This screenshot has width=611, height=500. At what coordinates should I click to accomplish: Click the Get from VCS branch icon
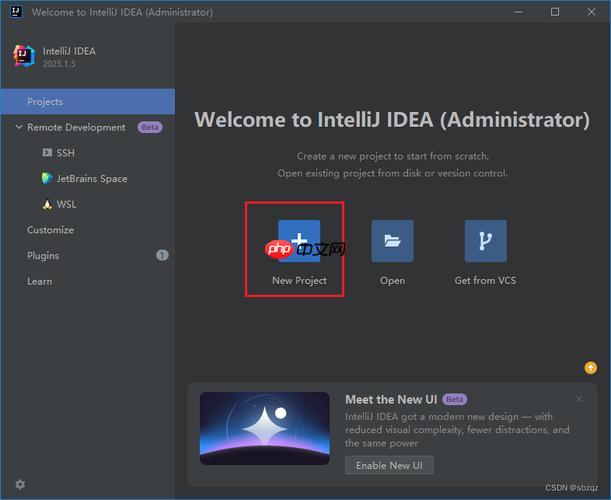[x=486, y=241]
